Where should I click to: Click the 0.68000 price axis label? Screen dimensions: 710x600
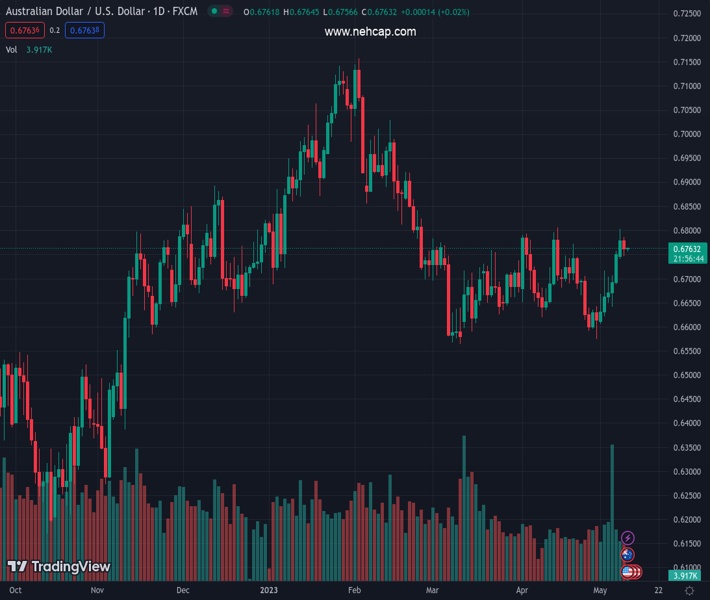click(686, 230)
